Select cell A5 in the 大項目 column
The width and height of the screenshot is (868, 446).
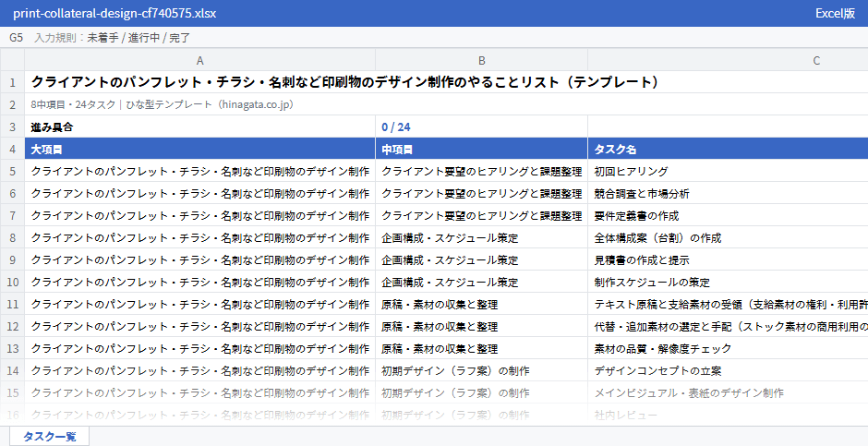pos(199,171)
